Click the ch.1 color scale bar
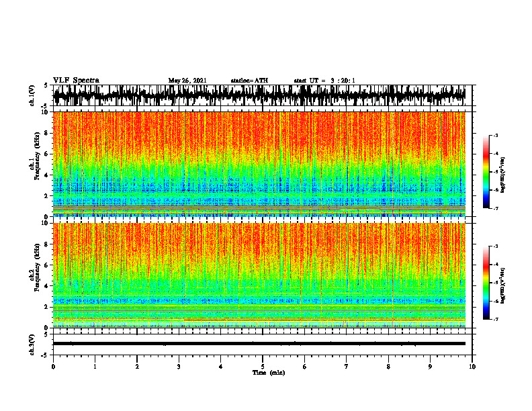 coord(486,172)
